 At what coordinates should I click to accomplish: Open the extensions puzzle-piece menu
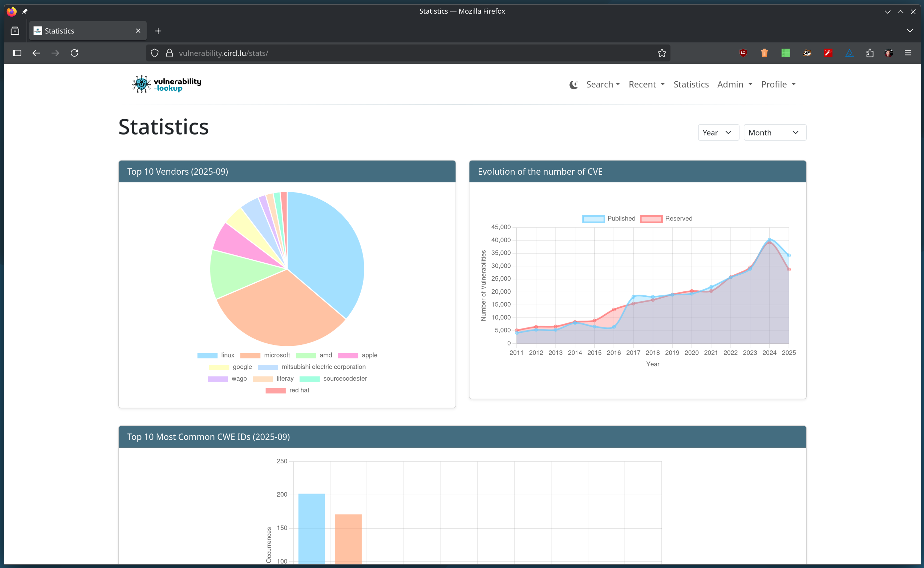pos(870,53)
